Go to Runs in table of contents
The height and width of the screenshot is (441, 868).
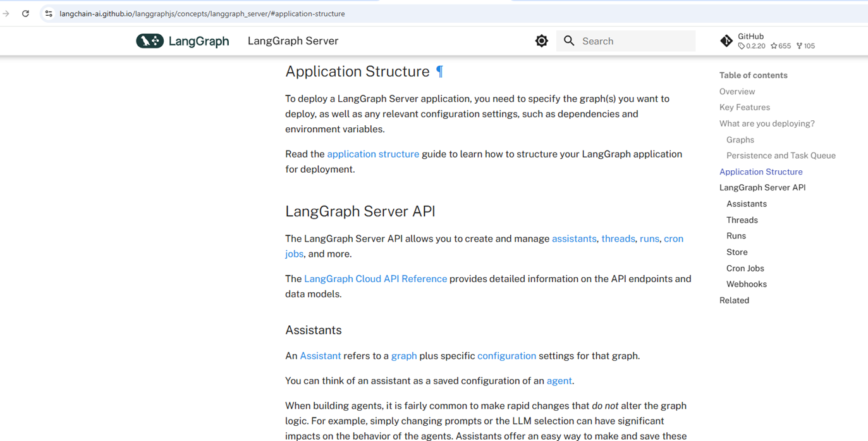736,236
